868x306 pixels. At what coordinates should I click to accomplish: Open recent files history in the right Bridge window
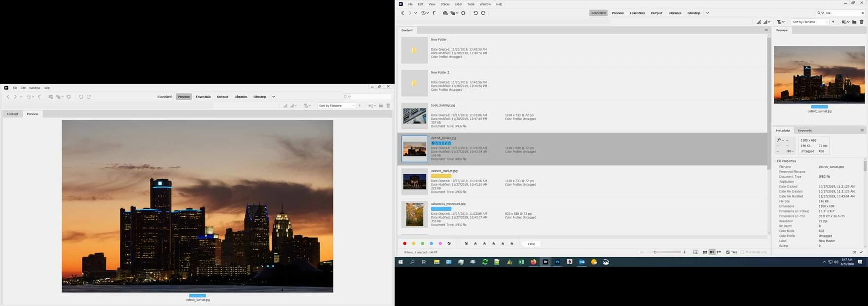425,13
